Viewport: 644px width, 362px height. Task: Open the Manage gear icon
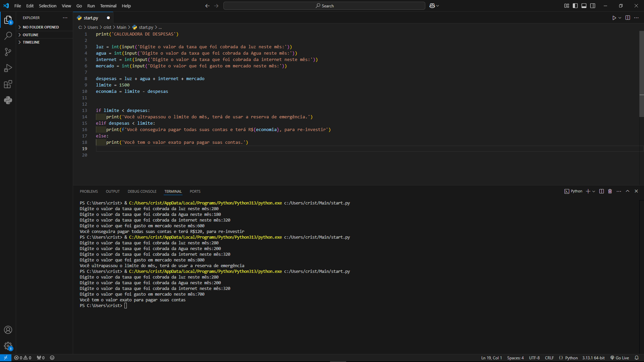click(8, 346)
